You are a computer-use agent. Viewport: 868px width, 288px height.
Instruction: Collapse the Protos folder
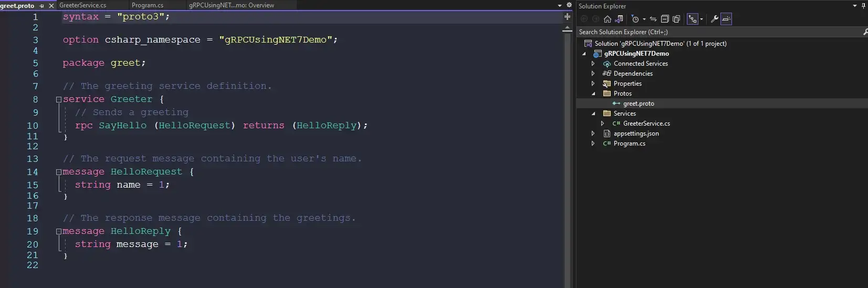coord(593,94)
